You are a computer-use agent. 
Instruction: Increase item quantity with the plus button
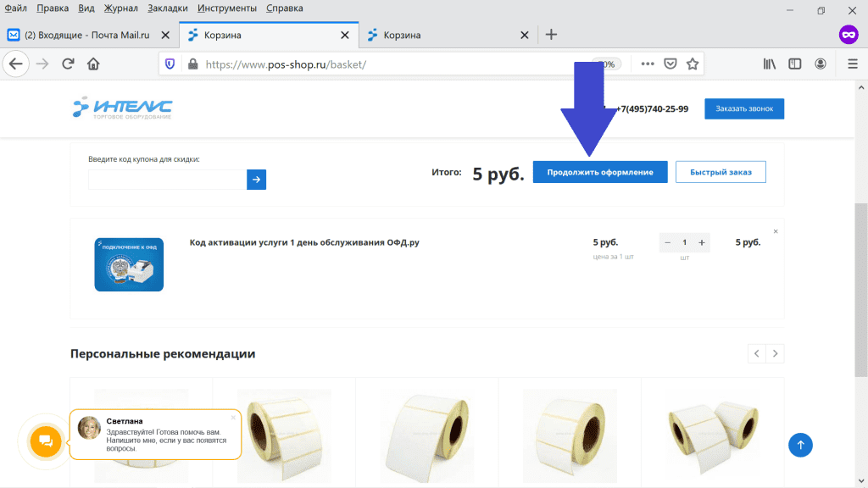[701, 242]
